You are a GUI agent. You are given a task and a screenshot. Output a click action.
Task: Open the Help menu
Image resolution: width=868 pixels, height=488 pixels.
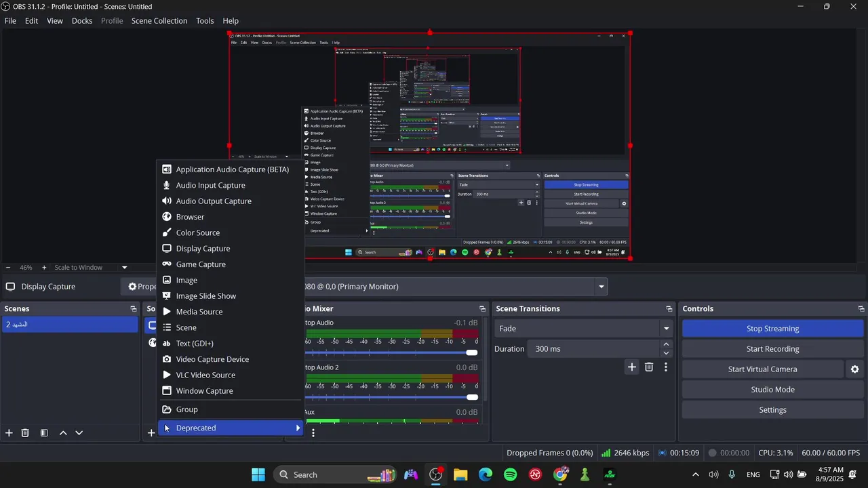pos(231,21)
